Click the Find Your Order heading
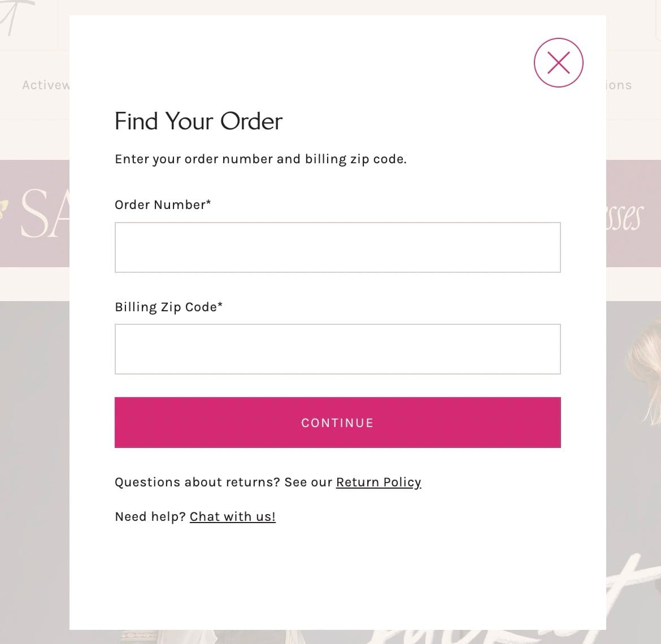Screen dimensions: 661x644 (198, 121)
